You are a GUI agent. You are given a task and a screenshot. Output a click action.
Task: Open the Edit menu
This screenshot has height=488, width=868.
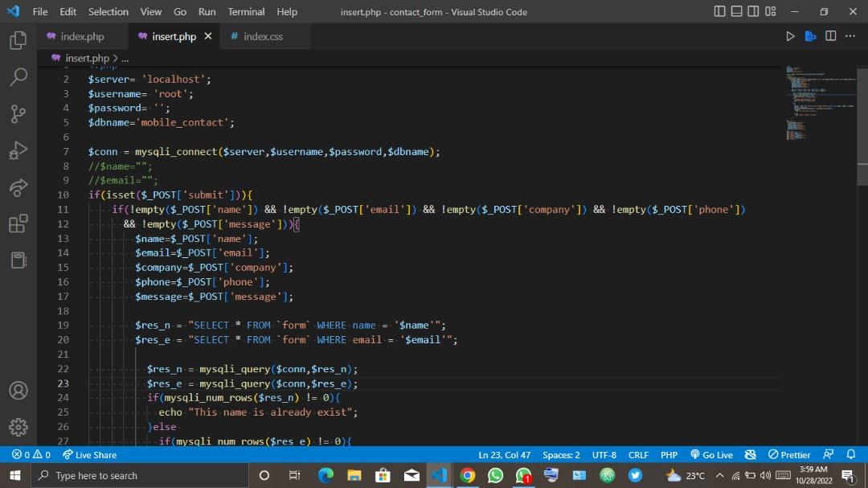tap(68, 11)
